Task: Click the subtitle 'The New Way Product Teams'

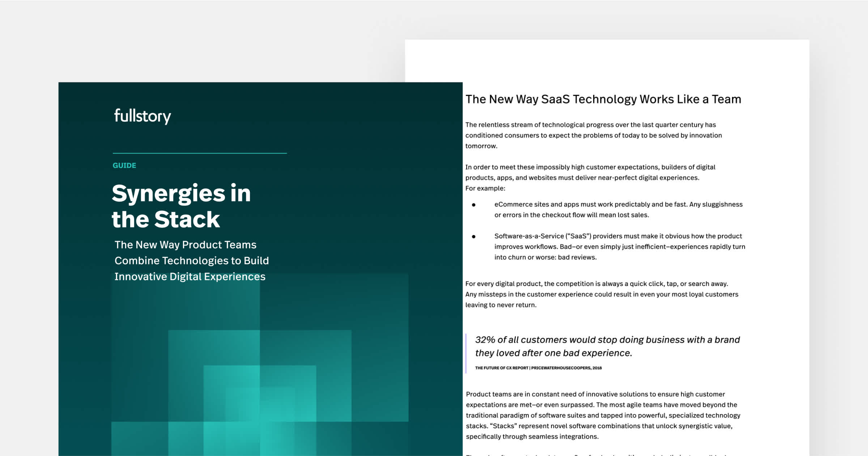Action: click(x=185, y=245)
